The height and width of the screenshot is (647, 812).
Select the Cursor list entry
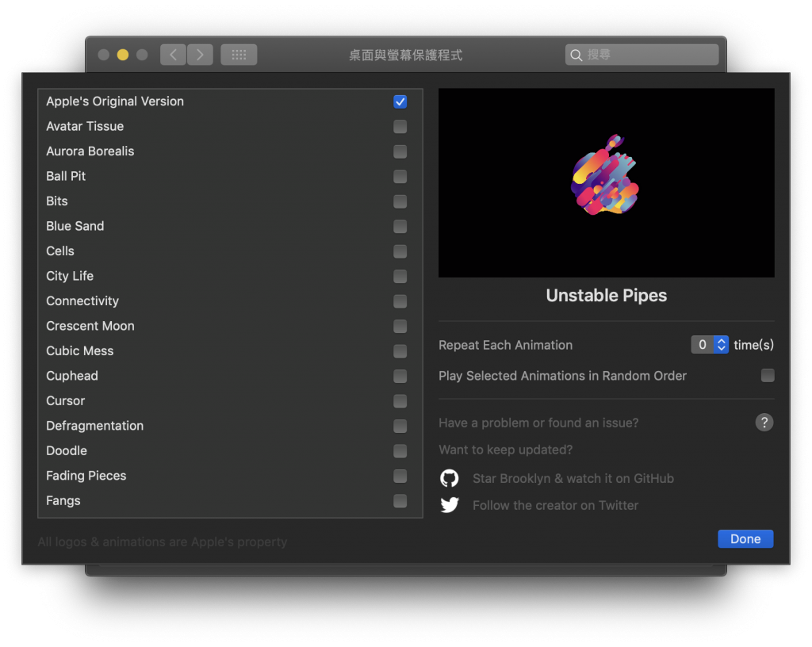click(65, 401)
